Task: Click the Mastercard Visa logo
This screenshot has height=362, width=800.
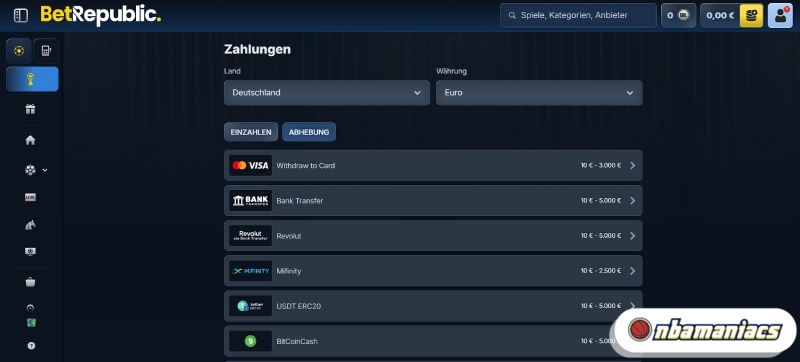Action: pos(251,165)
